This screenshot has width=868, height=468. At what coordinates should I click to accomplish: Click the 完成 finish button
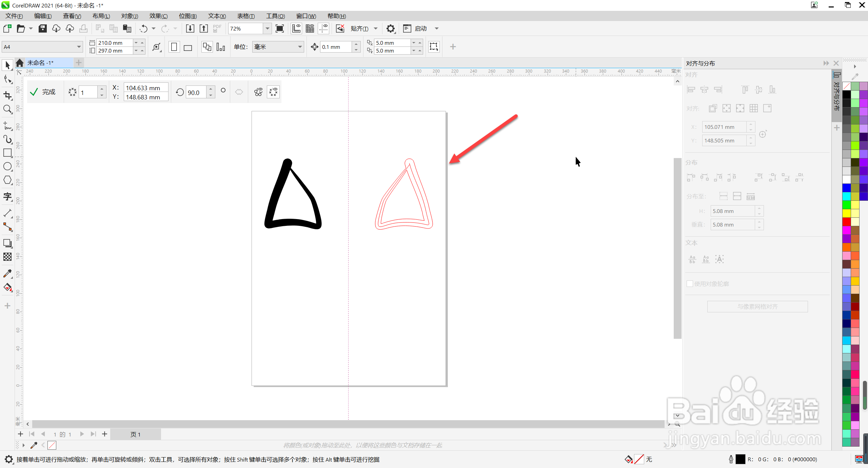[x=43, y=92]
